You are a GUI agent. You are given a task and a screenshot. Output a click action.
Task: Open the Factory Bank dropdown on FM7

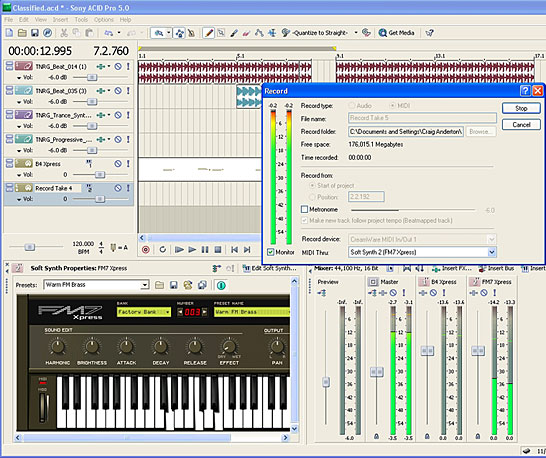pos(168,312)
